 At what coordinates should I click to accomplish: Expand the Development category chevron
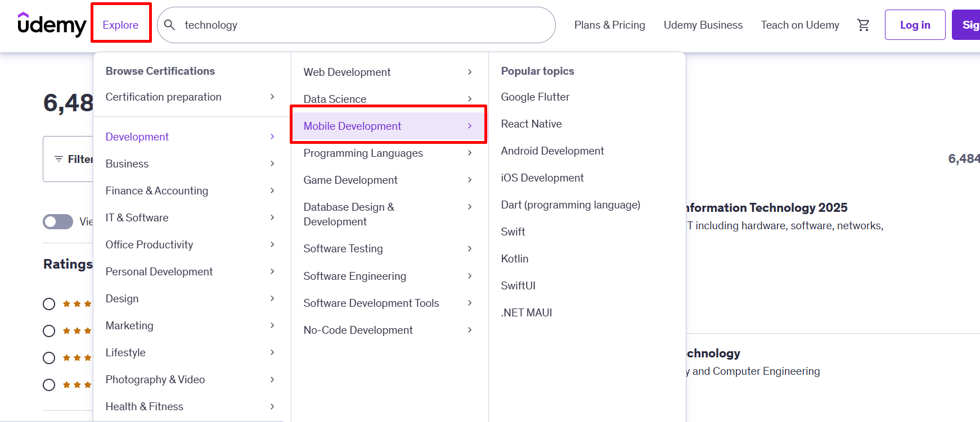click(272, 137)
